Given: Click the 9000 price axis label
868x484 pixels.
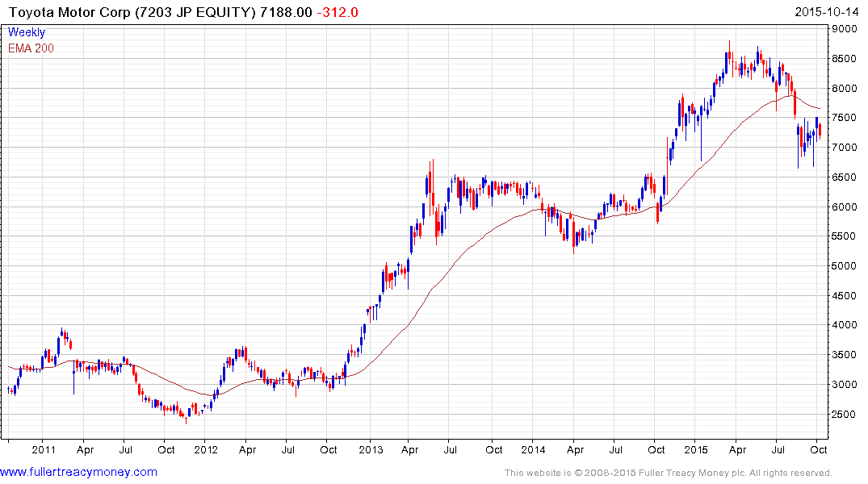Looking at the screenshot, I should point(845,29).
